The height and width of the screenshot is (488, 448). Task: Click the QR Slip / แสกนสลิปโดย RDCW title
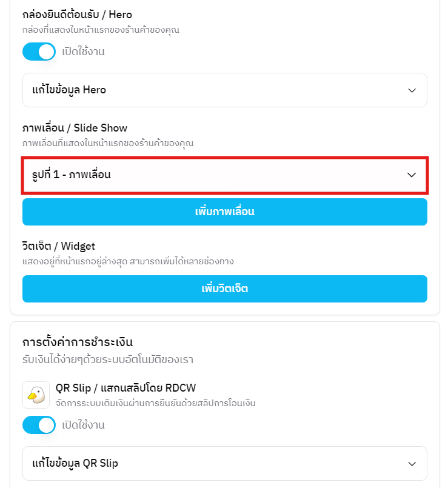(121, 388)
